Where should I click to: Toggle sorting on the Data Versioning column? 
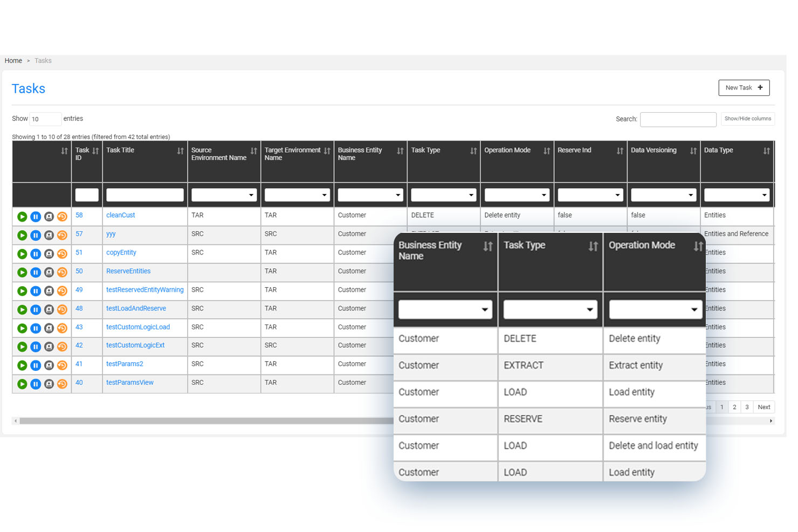(693, 151)
